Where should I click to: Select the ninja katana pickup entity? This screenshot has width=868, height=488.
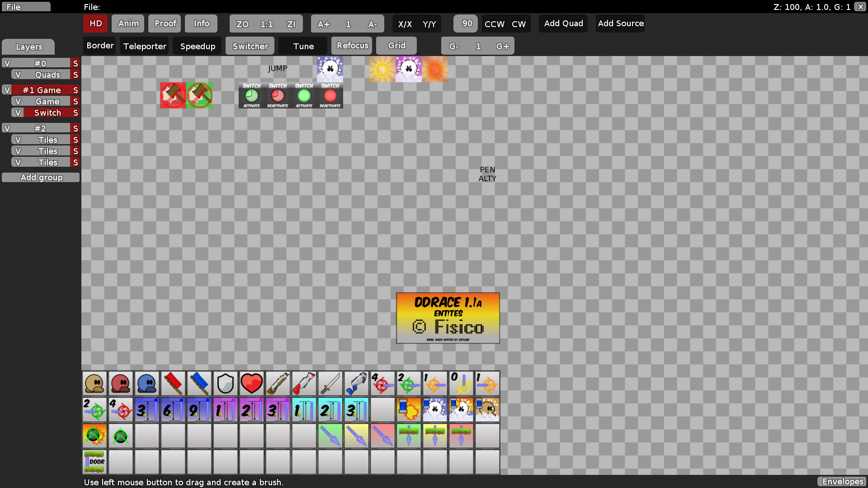[330, 384]
